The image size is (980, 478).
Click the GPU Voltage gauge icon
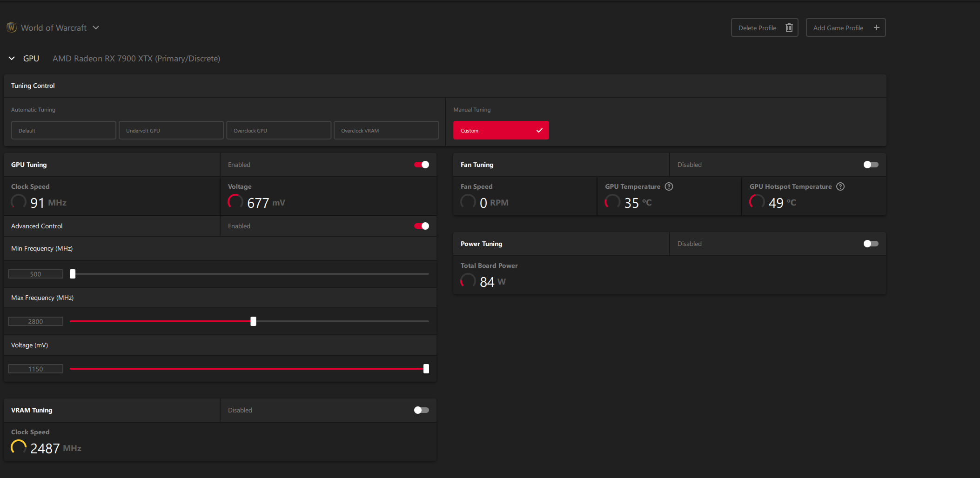pos(235,202)
